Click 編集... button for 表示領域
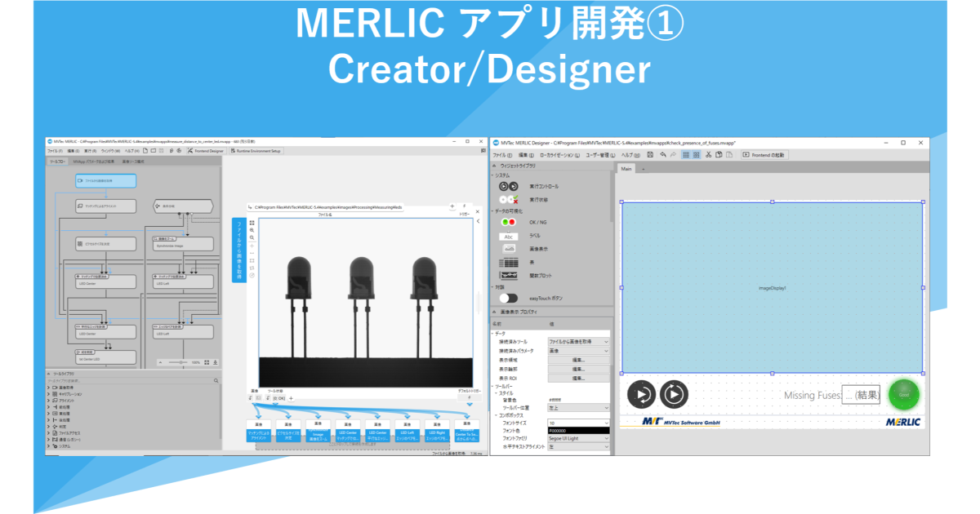 578,360
